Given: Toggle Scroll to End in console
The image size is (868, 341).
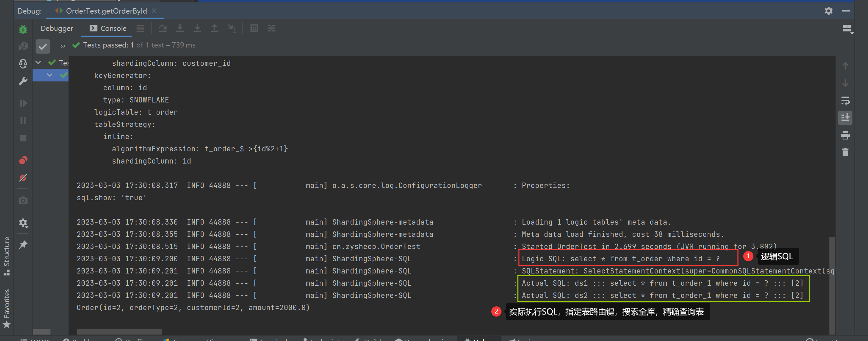Looking at the screenshot, I should (x=845, y=118).
